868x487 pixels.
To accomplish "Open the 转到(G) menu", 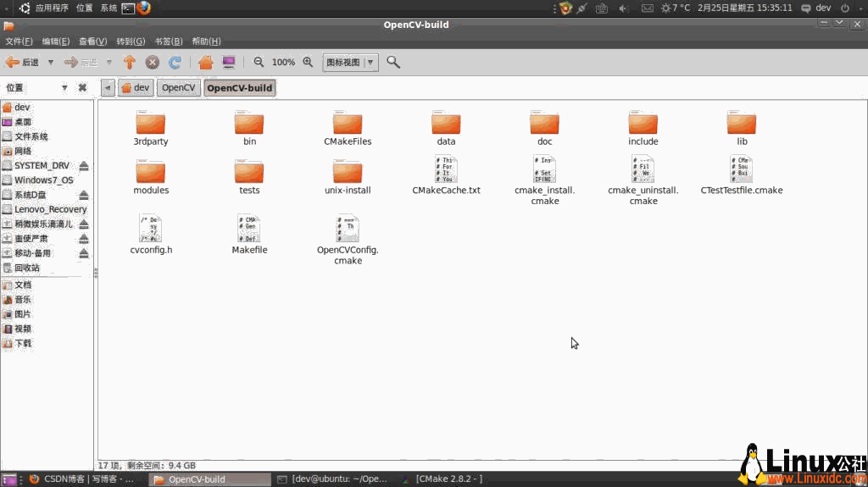I will [131, 42].
